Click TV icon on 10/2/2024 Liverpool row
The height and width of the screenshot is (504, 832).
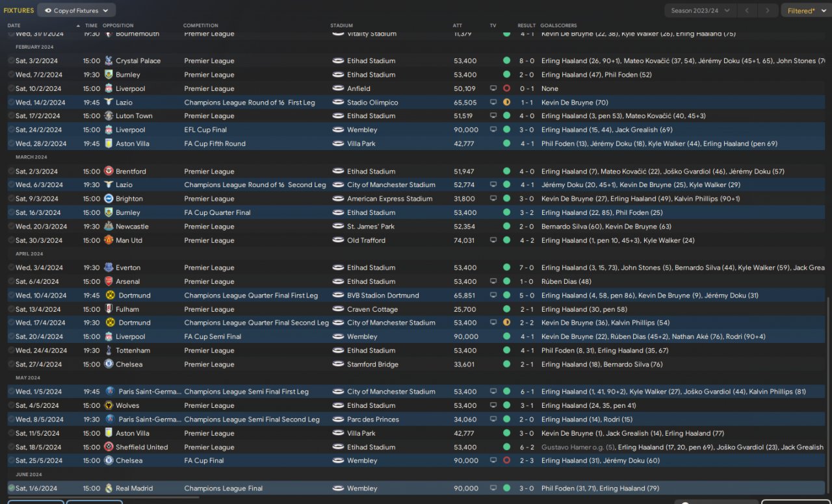tap(493, 89)
